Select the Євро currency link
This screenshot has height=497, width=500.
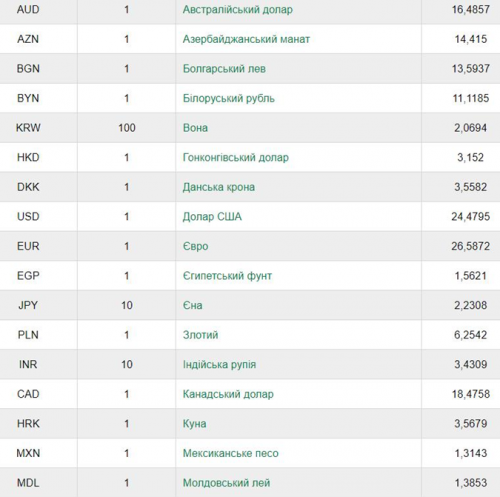[196, 246]
